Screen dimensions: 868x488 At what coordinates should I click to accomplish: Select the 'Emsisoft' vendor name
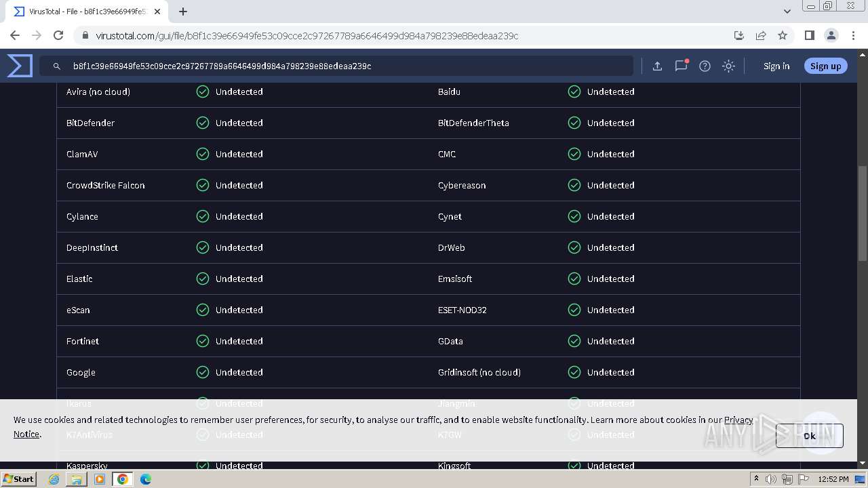pos(455,279)
